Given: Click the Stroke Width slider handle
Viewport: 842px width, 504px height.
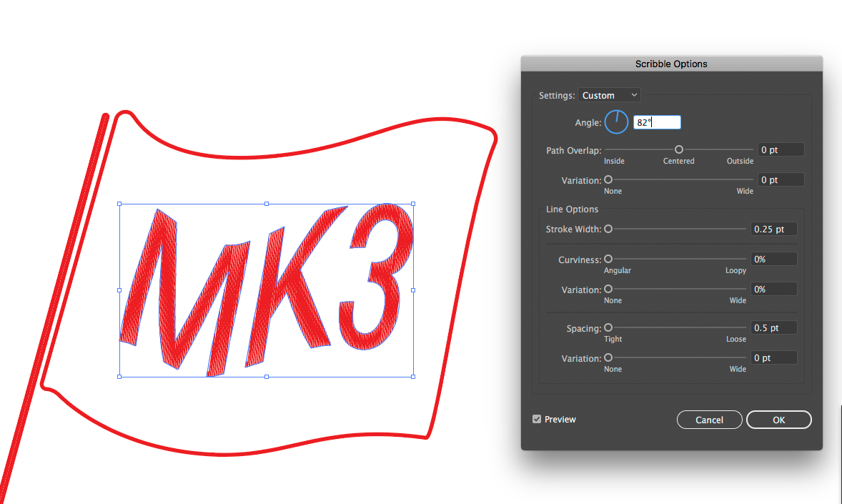Looking at the screenshot, I should click(608, 229).
